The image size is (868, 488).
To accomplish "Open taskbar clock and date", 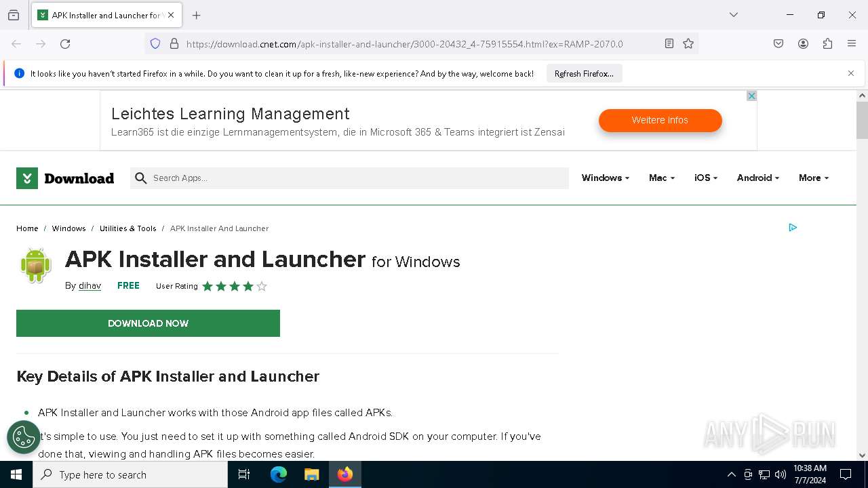I will point(810,474).
